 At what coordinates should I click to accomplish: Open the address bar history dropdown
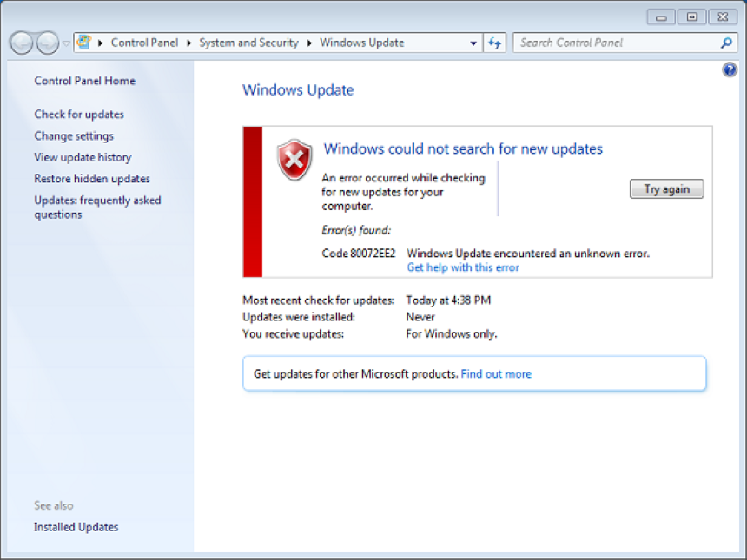473,43
